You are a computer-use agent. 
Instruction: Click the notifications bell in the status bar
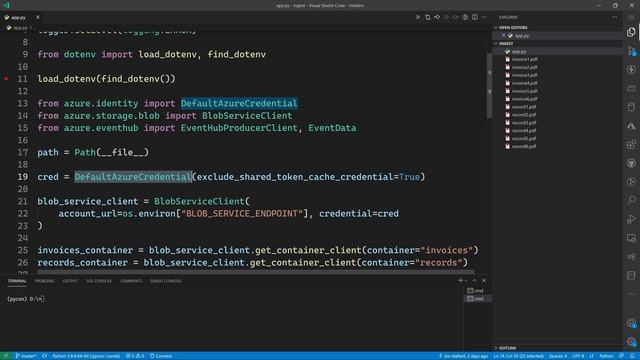pos(631,356)
